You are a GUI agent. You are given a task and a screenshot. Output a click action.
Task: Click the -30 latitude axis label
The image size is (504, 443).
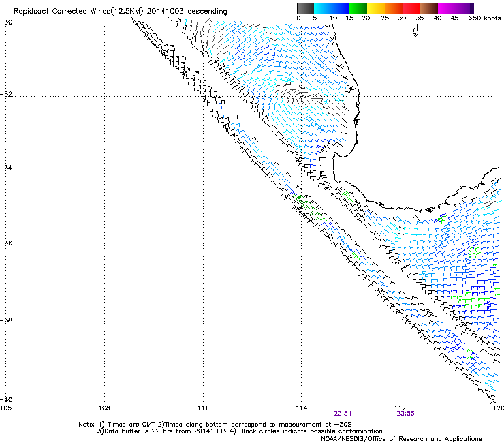(x=6, y=22)
